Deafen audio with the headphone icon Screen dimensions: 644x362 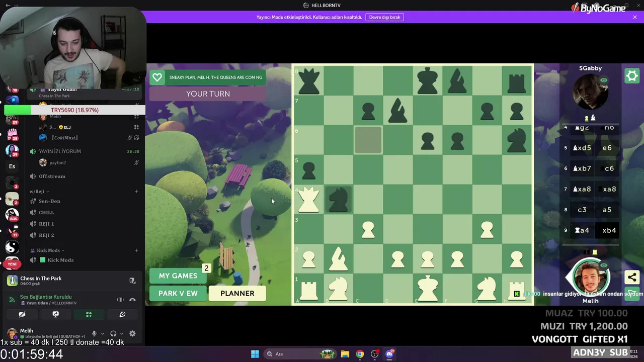click(113, 333)
